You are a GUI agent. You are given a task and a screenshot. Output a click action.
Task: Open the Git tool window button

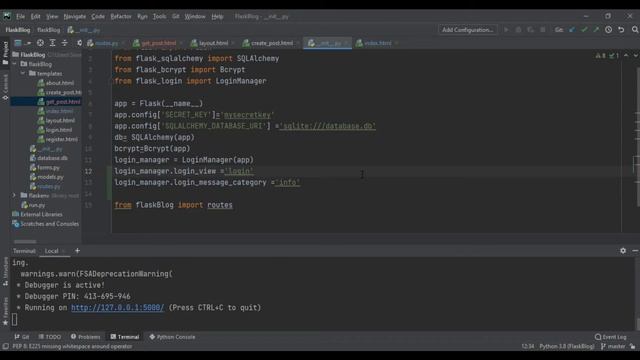(22, 337)
